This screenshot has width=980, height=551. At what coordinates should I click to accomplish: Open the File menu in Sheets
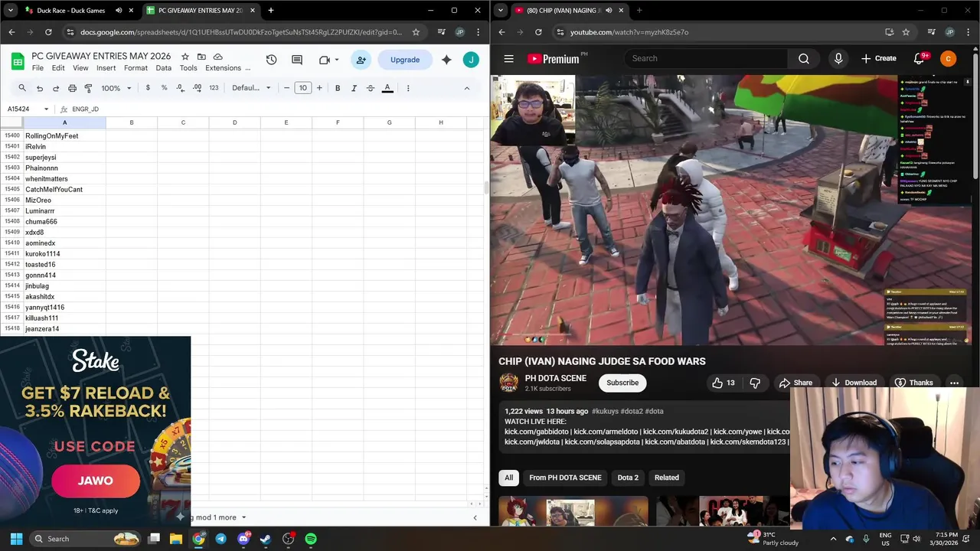38,68
